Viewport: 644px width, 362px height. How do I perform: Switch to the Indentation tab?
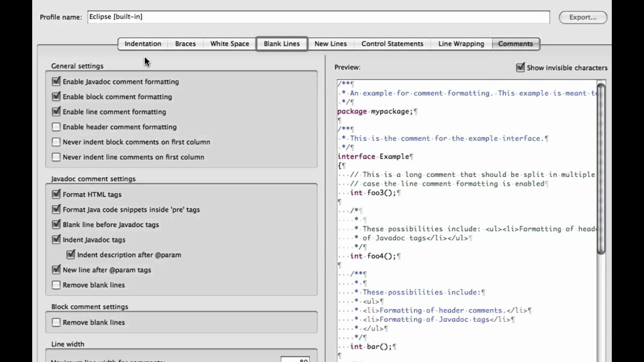tap(143, 44)
